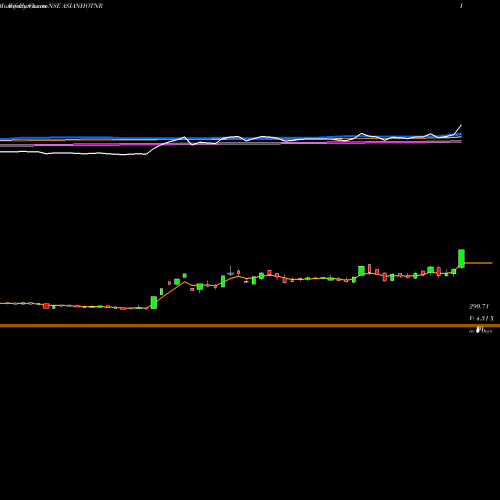The image size is (500, 500).
Task: Click the NSE ASIANHOTNR chart title
Action: [75, 6]
